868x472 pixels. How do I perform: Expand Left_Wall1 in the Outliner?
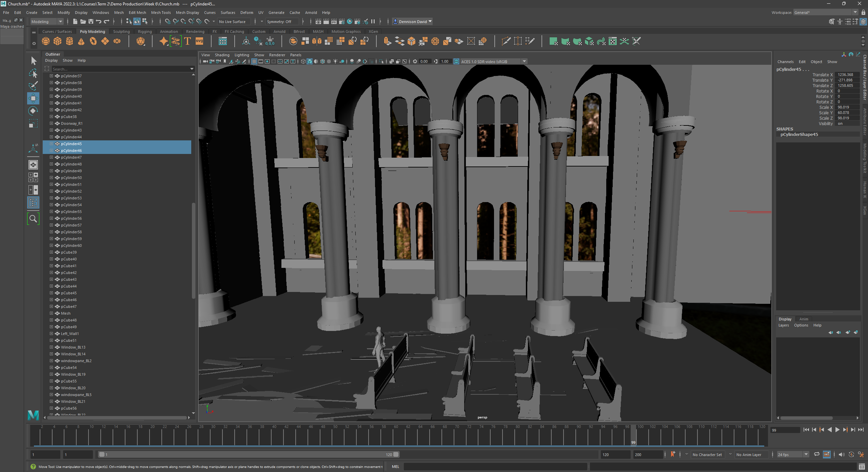[51, 334]
